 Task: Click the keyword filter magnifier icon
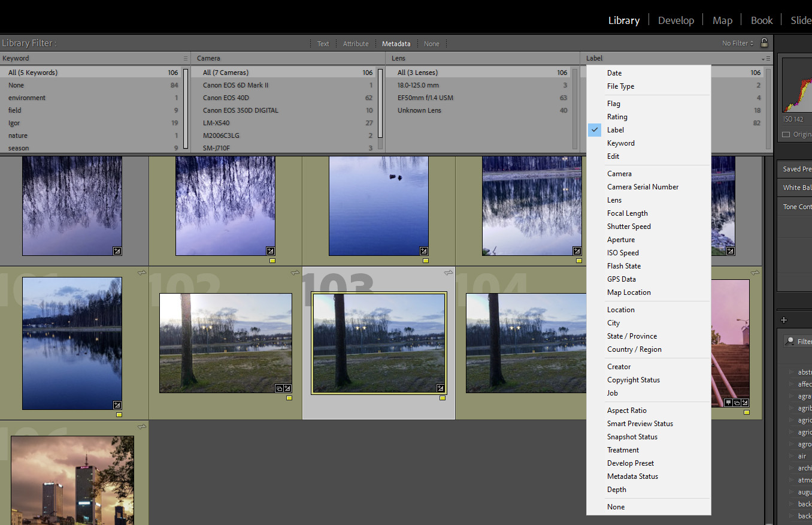[790, 341]
